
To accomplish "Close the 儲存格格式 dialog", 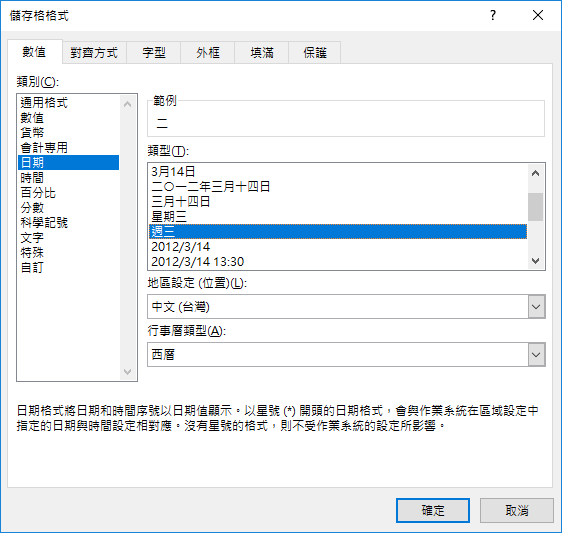I will [538, 15].
